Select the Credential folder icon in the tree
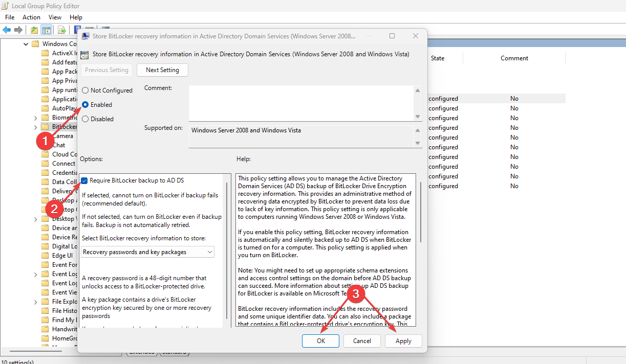The image size is (626, 364). click(46, 173)
